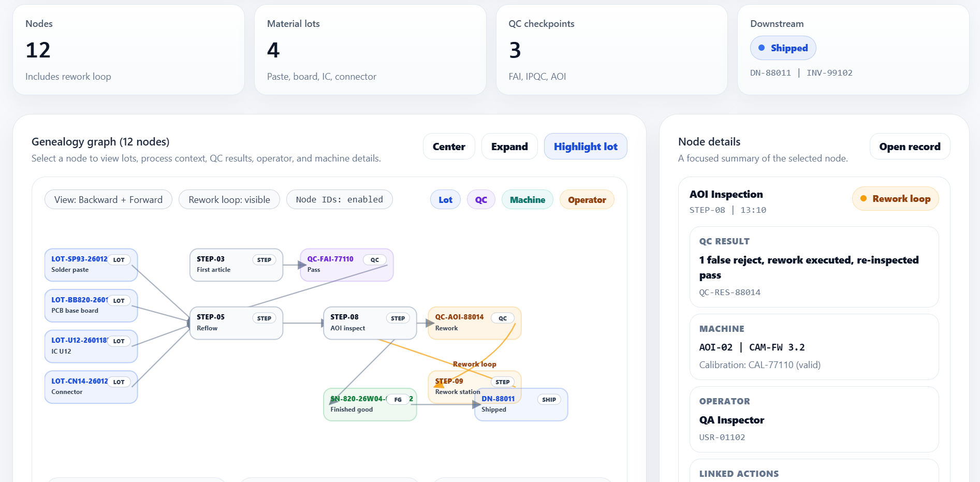Viewport: 980px width, 482px height.
Task: Toggle the Highlight lot button
Action: (x=585, y=147)
